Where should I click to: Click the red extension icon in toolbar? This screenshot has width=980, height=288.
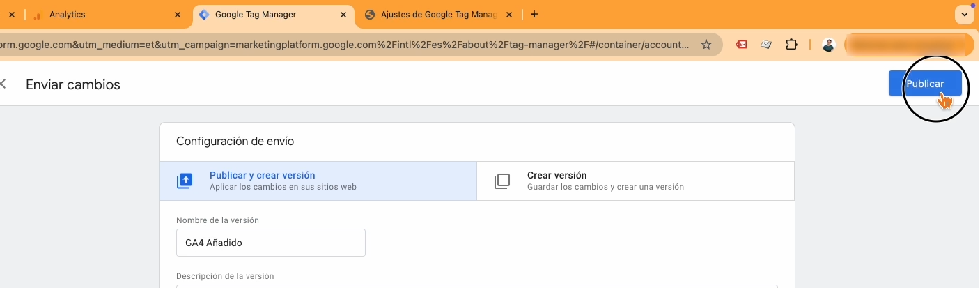742,45
